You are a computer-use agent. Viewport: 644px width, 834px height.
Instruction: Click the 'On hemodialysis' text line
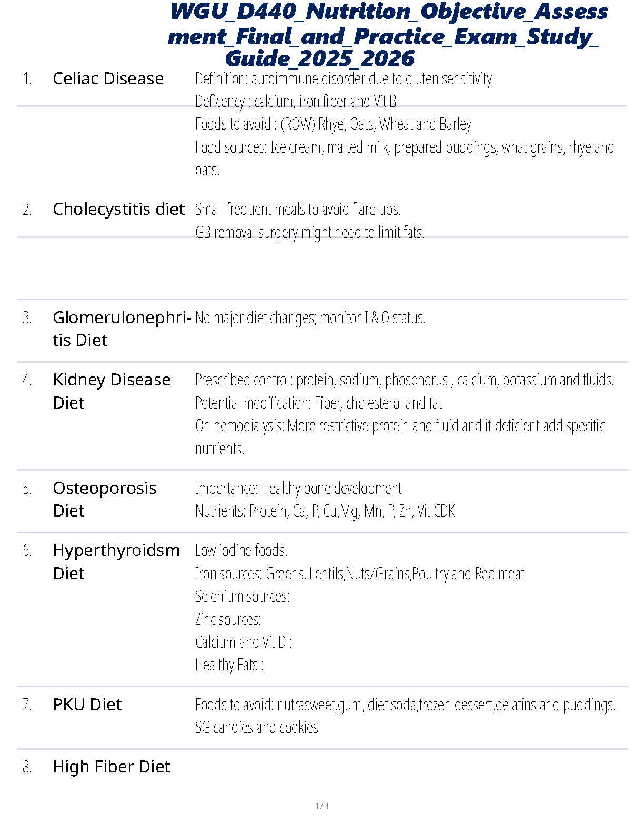click(x=400, y=425)
